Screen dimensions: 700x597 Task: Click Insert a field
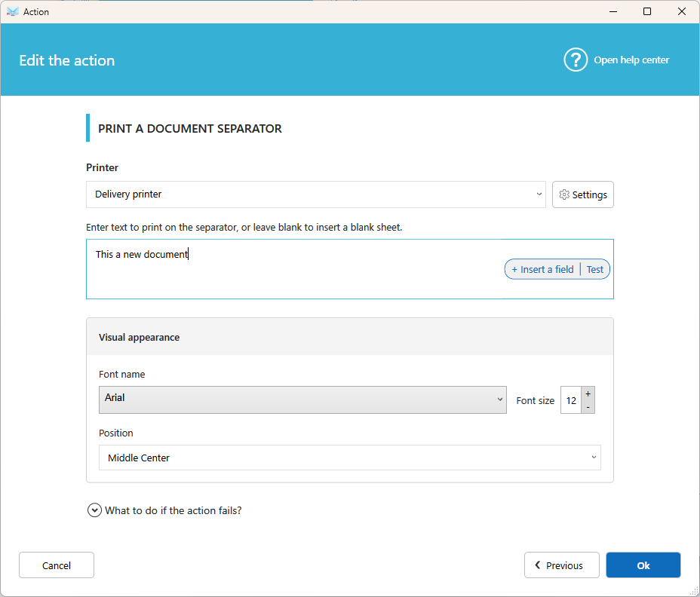point(542,270)
